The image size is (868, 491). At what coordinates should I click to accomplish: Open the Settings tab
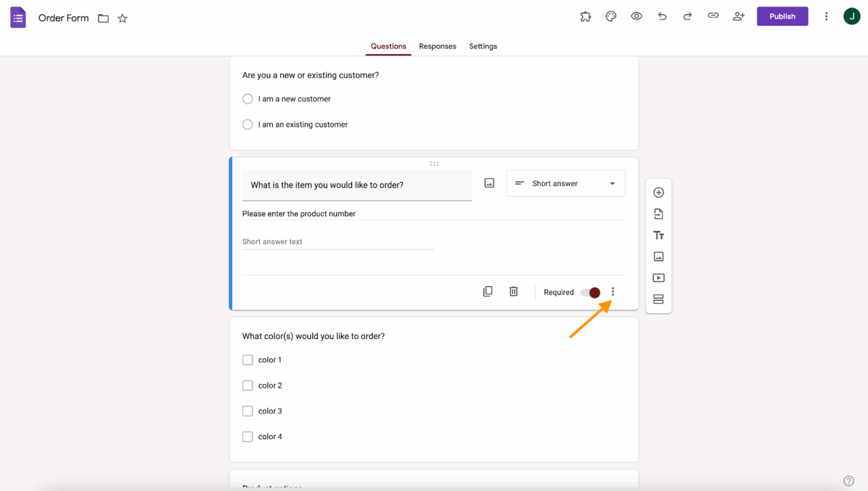point(483,46)
